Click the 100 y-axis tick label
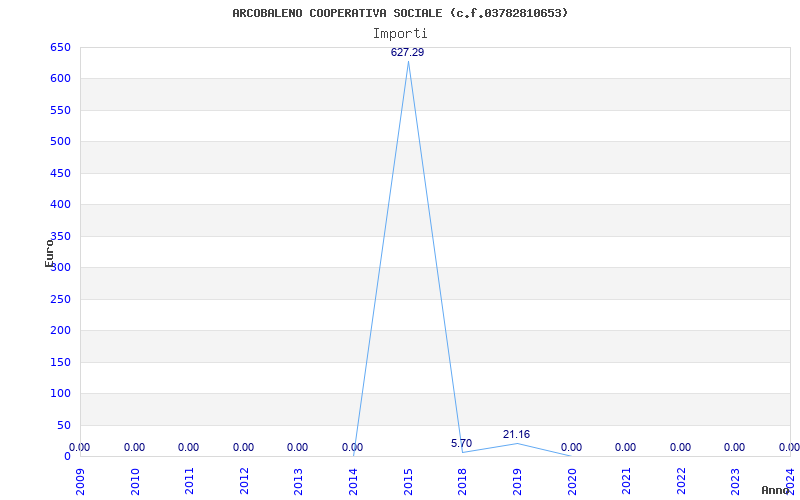 (x=60, y=393)
